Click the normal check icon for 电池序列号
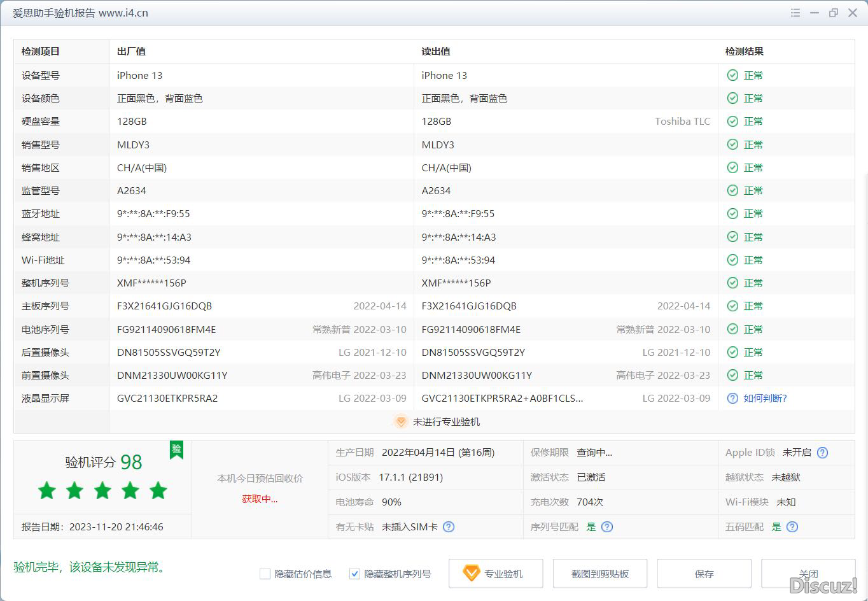 pos(732,329)
